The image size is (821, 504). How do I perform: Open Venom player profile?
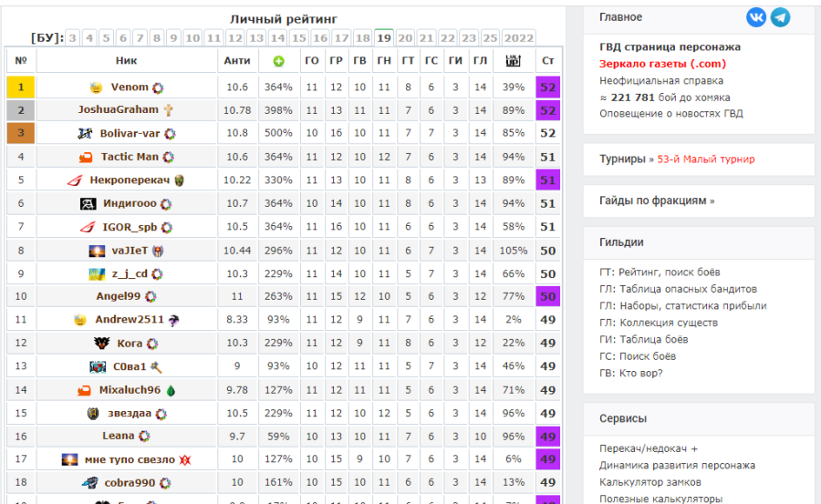[130, 87]
